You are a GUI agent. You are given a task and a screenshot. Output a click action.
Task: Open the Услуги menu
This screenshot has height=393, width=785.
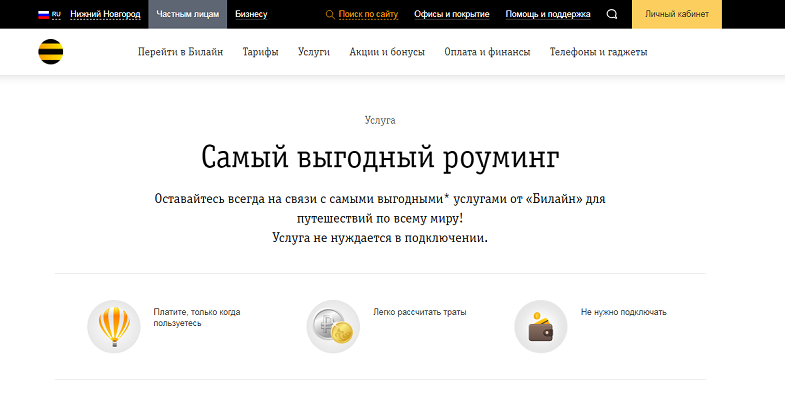(314, 52)
